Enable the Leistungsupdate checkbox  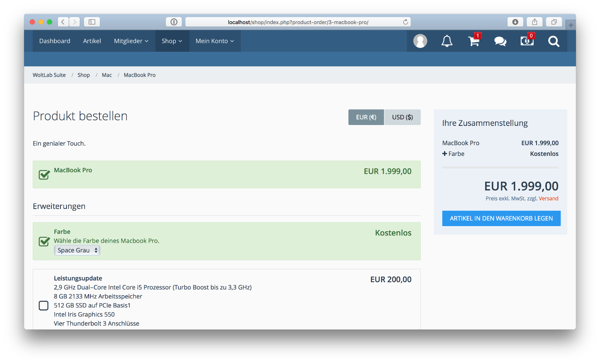pyautogui.click(x=44, y=305)
